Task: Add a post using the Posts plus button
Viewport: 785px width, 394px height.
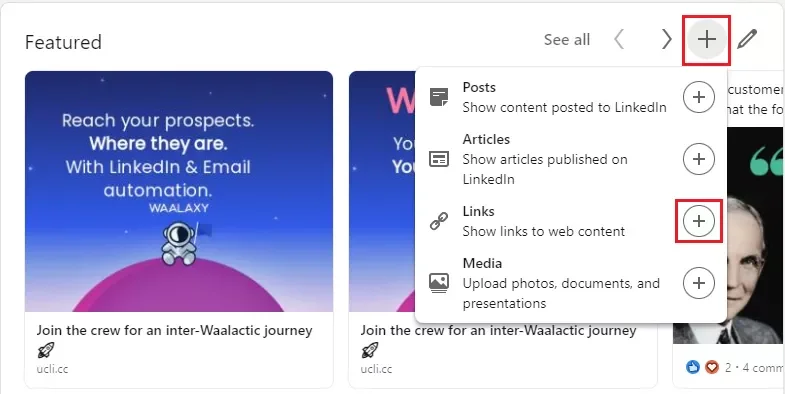Action: tap(699, 97)
